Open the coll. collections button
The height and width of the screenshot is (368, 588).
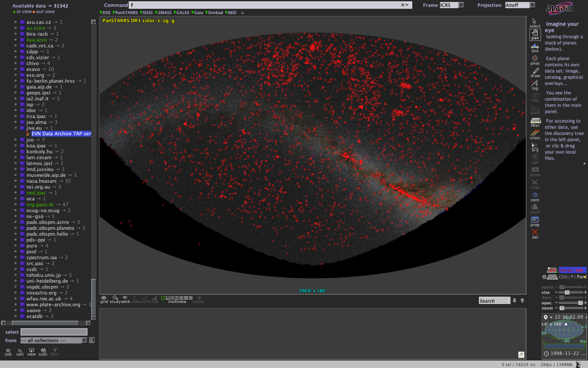tap(8, 352)
